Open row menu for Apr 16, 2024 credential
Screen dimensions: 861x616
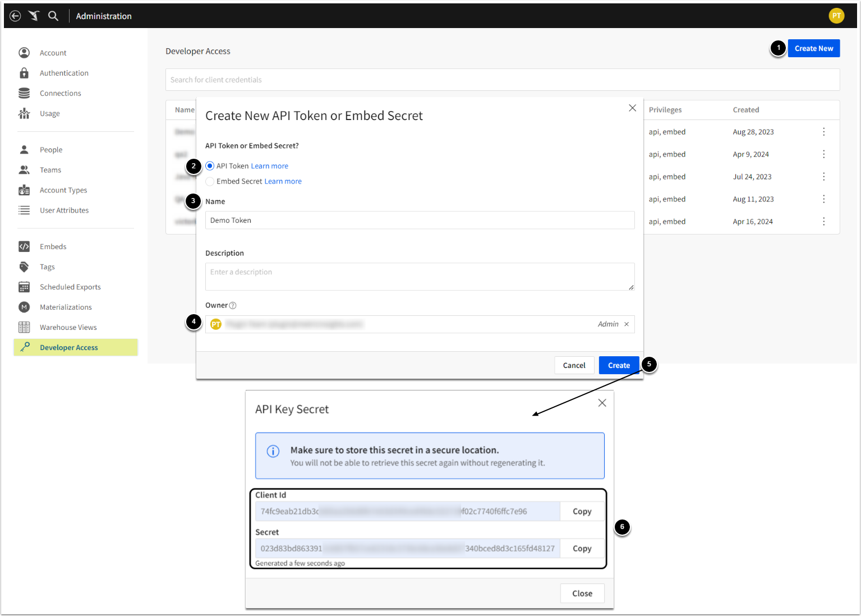coord(823,222)
